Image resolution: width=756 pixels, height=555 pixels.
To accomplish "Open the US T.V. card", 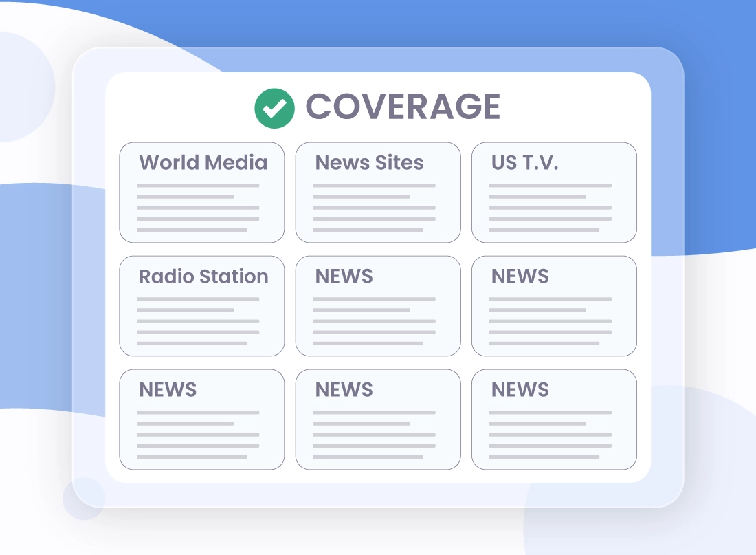I will [x=554, y=193].
